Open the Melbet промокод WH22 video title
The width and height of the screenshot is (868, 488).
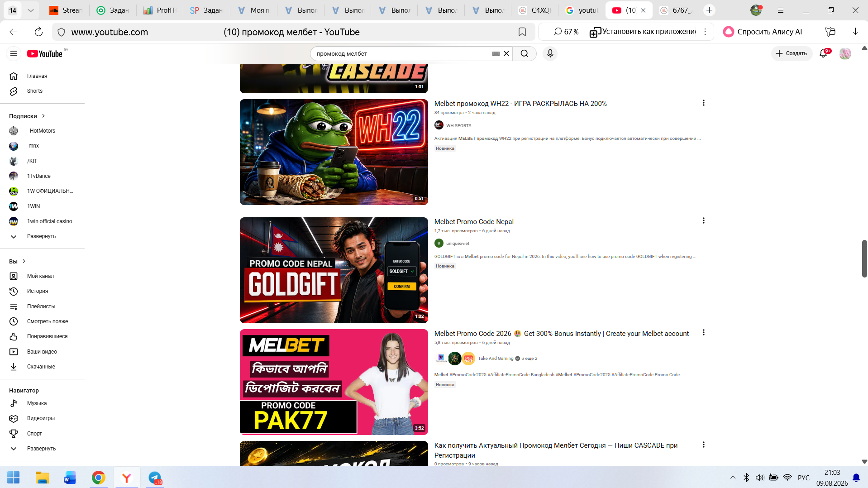pos(520,104)
